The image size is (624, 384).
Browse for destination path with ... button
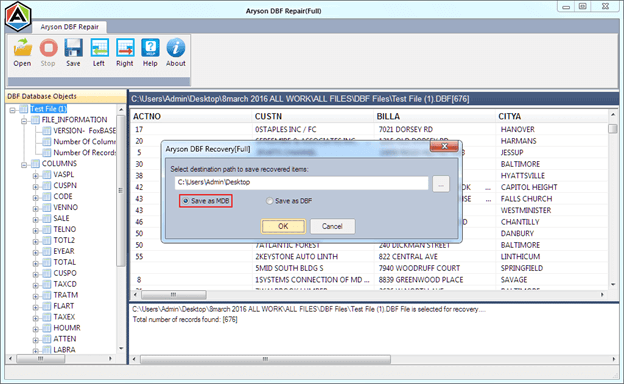pyautogui.click(x=441, y=184)
